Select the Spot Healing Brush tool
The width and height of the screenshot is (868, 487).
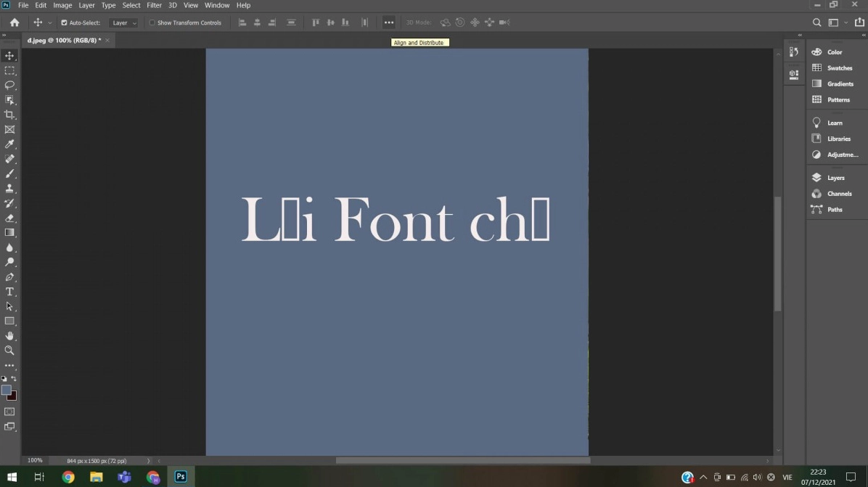(9, 159)
